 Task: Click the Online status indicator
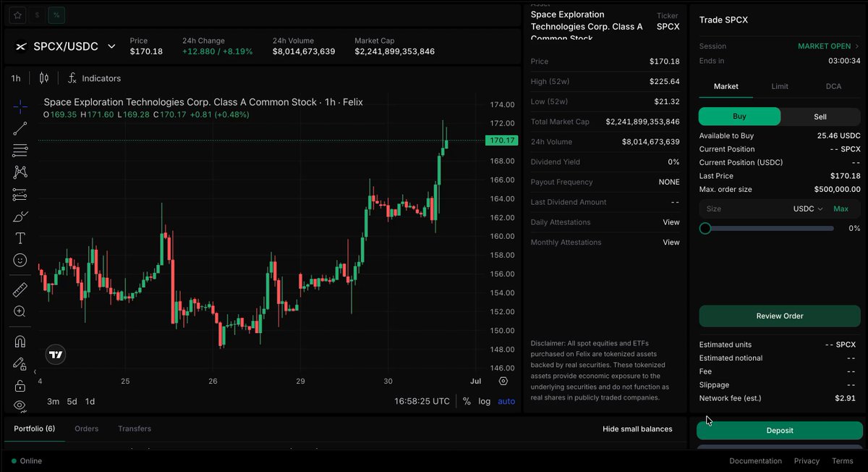27,461
